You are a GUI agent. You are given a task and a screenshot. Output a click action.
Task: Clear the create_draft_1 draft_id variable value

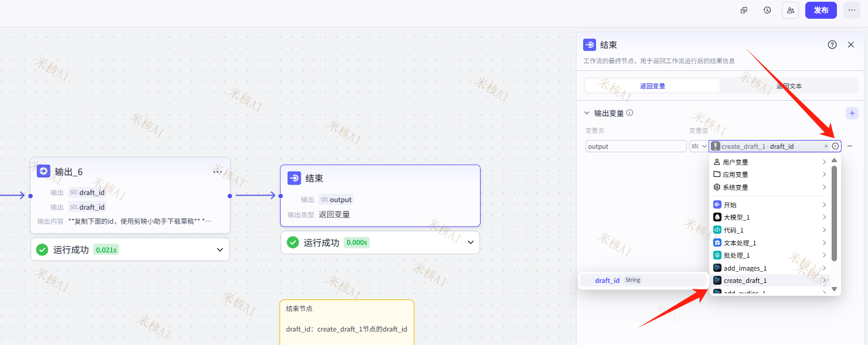pos(826,146)
